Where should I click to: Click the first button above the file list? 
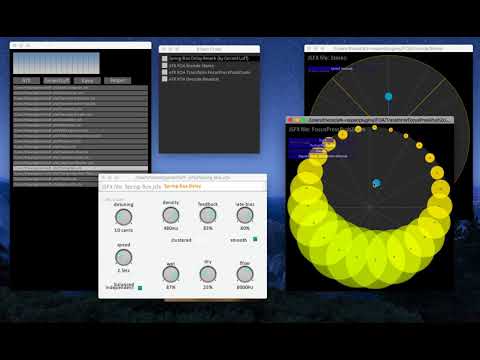(x=27, y=80)
